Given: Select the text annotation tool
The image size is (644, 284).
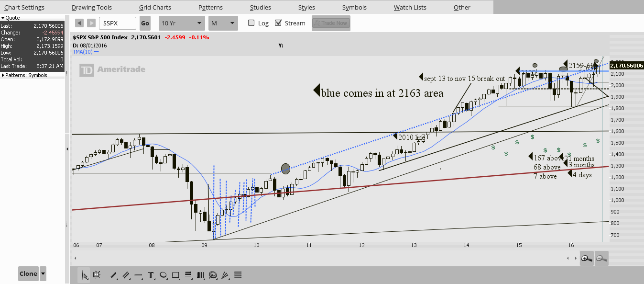Looking at the screenshot, I should point(151,275).
